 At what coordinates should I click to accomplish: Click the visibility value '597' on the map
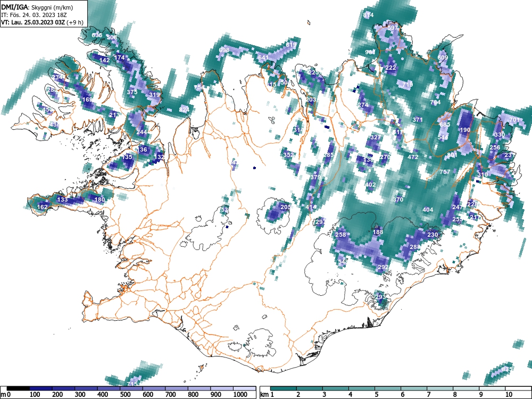393,28
